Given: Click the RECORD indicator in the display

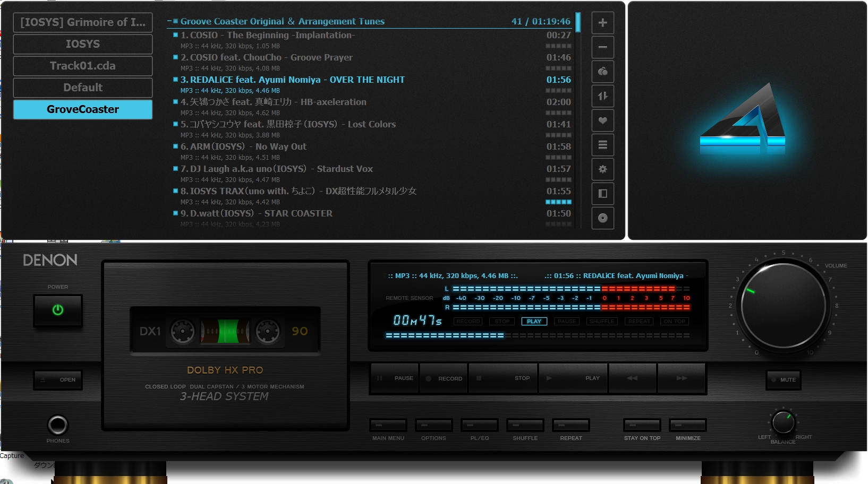Looking at the screenshot, I should pos(468,322).
